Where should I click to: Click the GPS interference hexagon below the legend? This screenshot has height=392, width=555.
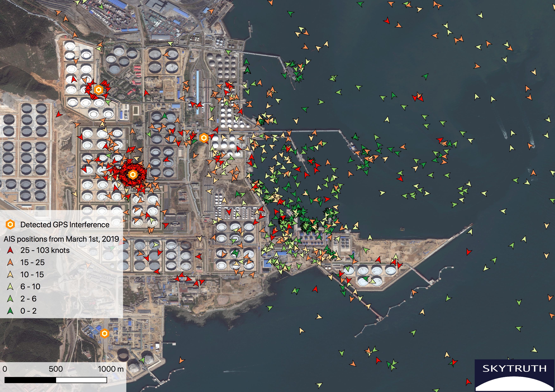pyautogui.click(x=104, y=334)
